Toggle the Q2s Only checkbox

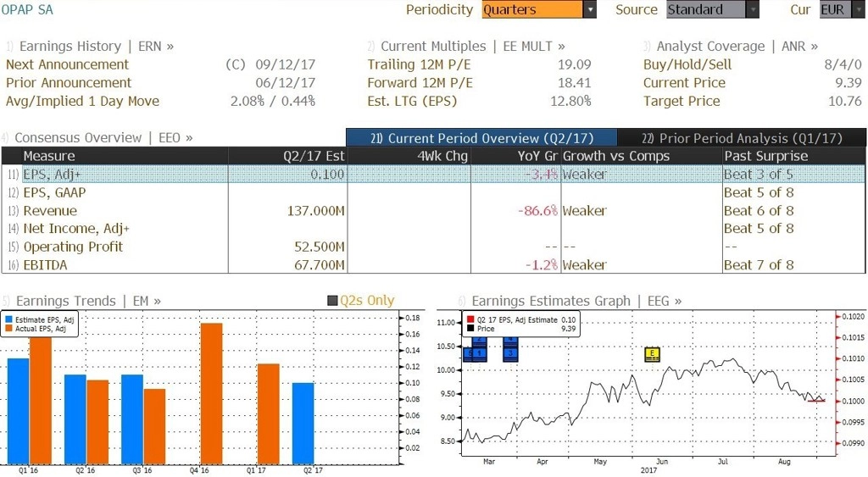point(332,301)
